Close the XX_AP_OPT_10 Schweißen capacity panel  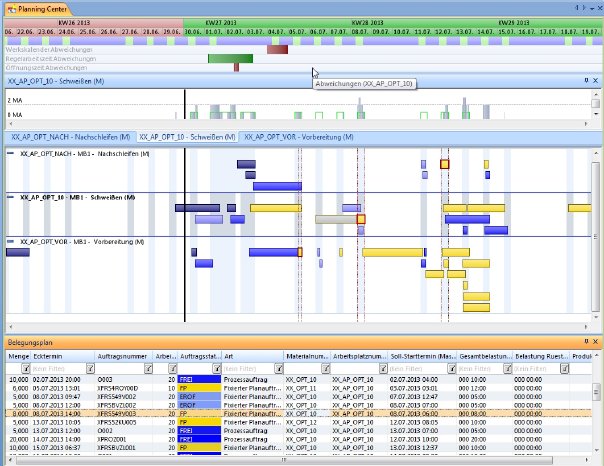(595, 80)
